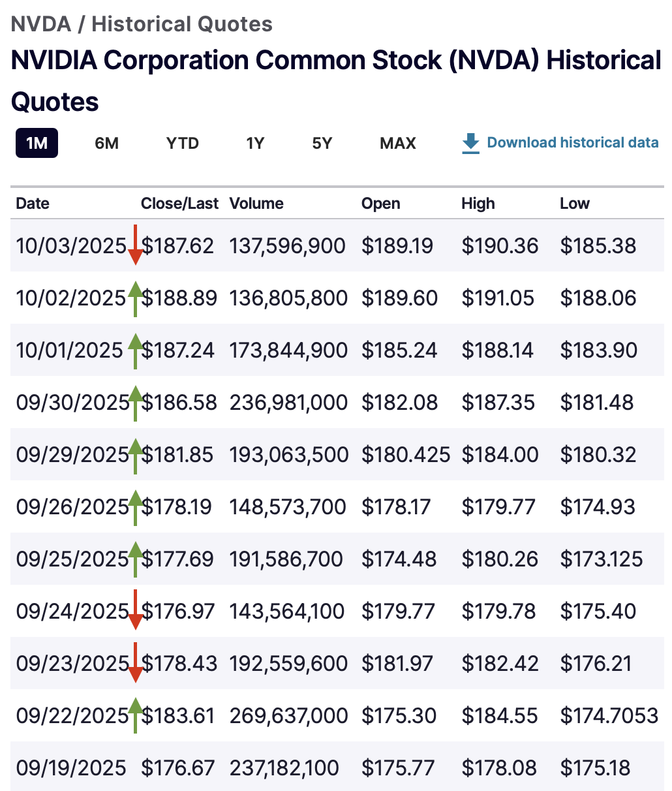
Task: Click the Date column header
Action: (x=33, y=204)
